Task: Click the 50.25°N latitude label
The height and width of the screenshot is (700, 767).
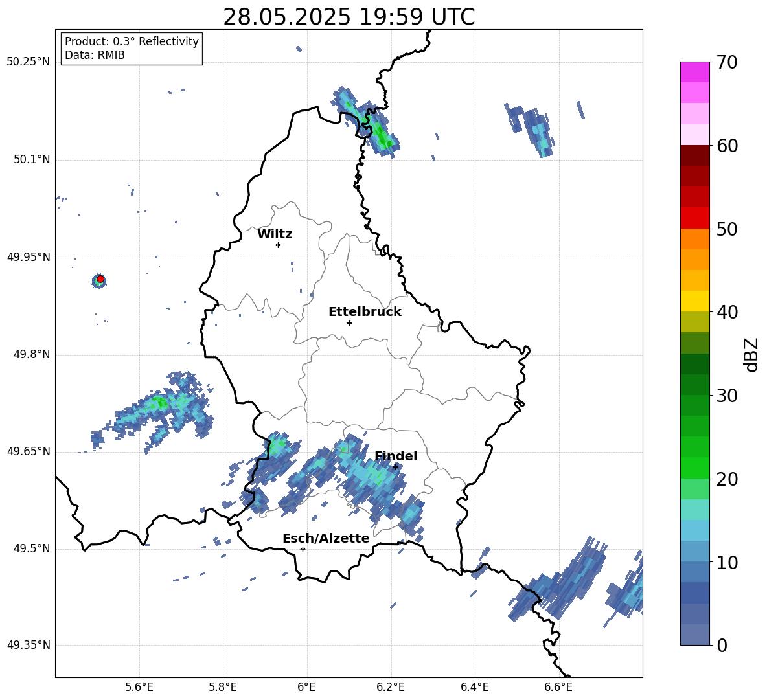Action: tap(28, 62)
